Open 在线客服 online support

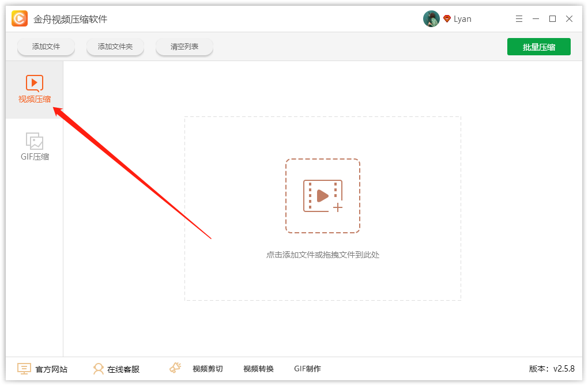point(123,369)
